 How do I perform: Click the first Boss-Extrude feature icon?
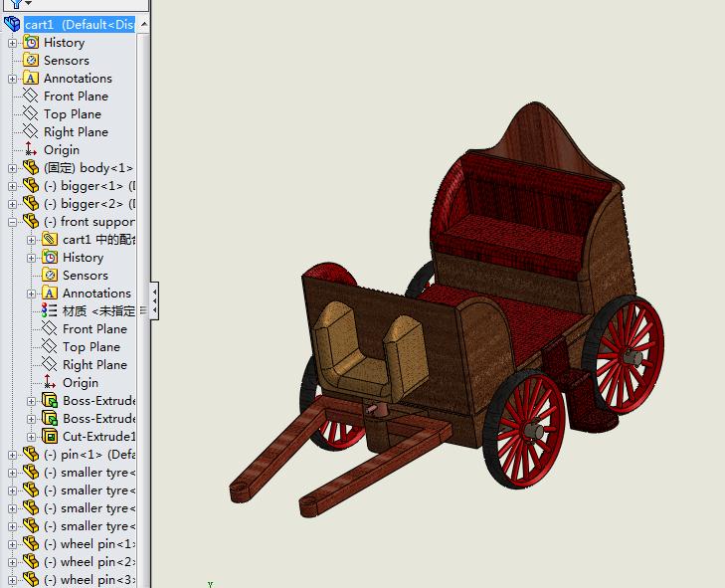click(x=50, y=401)
